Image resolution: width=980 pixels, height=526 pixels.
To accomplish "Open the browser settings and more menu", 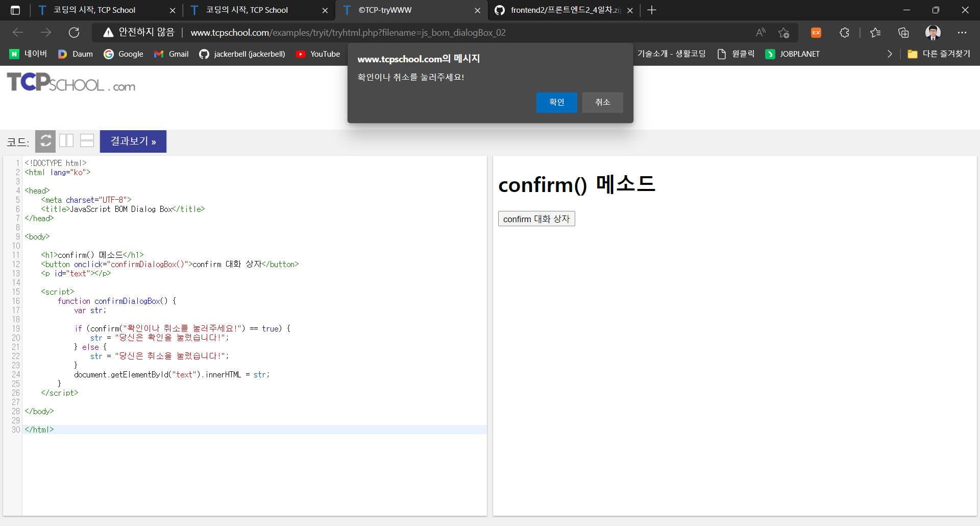I will (x=962, y=33).
